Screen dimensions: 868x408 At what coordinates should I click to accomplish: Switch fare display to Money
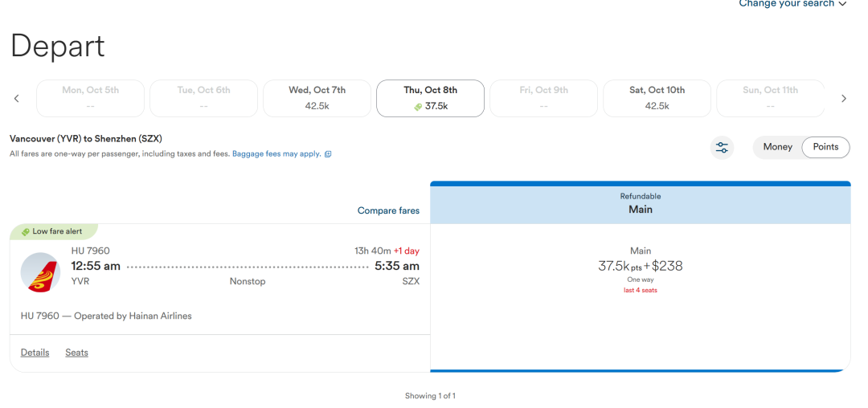coord(777,147)
